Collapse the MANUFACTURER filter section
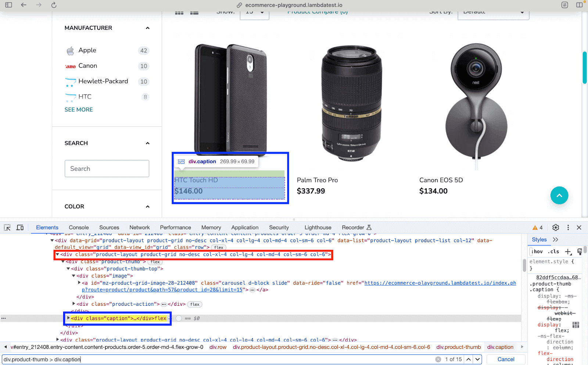This screenshot has height=365, width=588. 147,28
